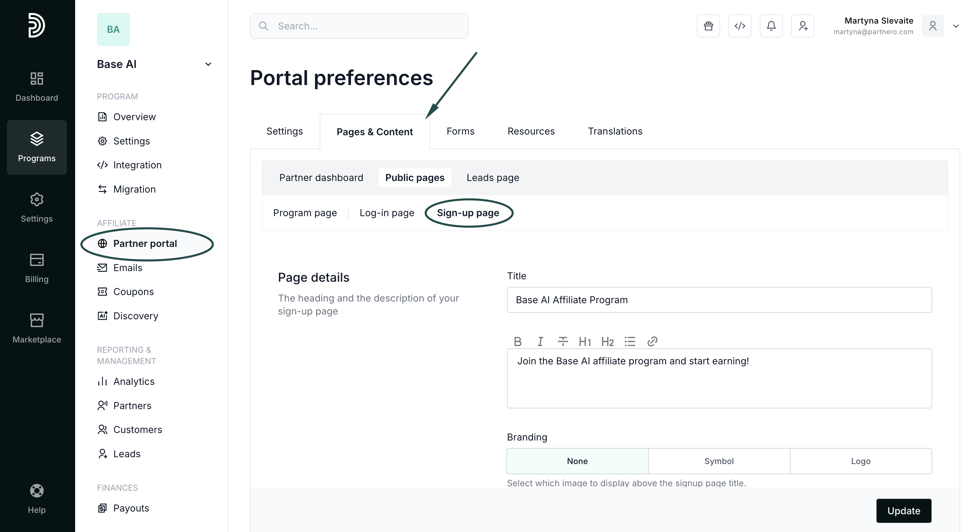
Task: Open notifications bell icon
Action: point(771,26)
